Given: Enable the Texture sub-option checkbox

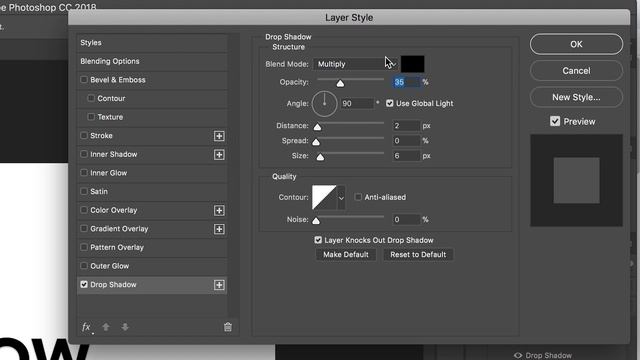Looking at the screenshot, I should point(91,117).
